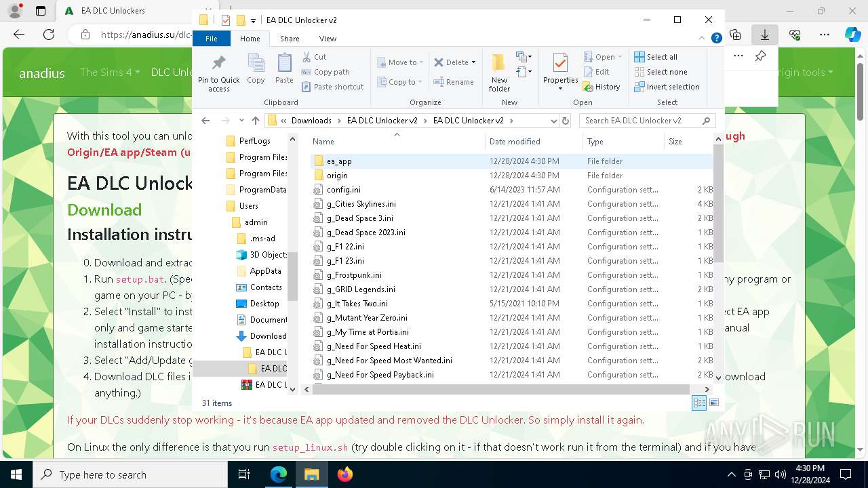868x488 pixels.
Task: Click the Pin to Quick access icon
Action: [218, 64]
